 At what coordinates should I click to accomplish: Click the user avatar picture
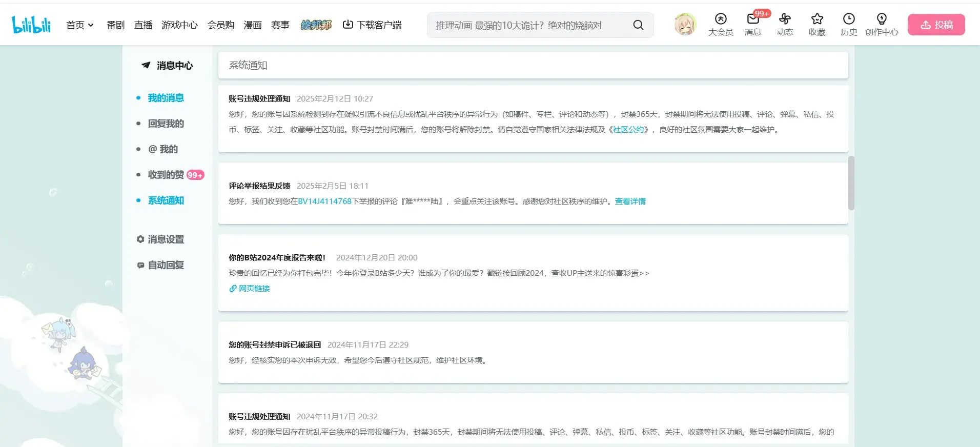tap(685, 25)
